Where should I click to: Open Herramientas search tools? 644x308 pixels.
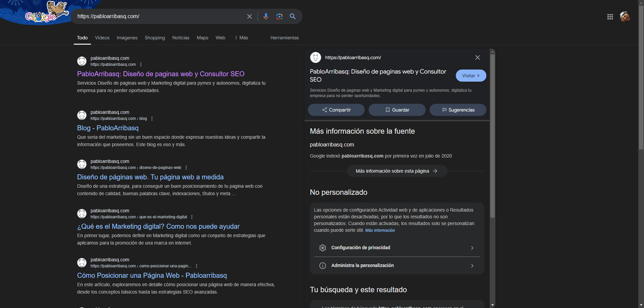(x=284, y=38)
